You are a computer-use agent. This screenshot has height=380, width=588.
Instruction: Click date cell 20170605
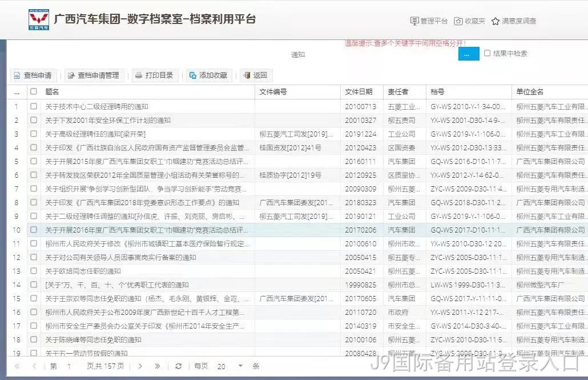pos(360,298)
